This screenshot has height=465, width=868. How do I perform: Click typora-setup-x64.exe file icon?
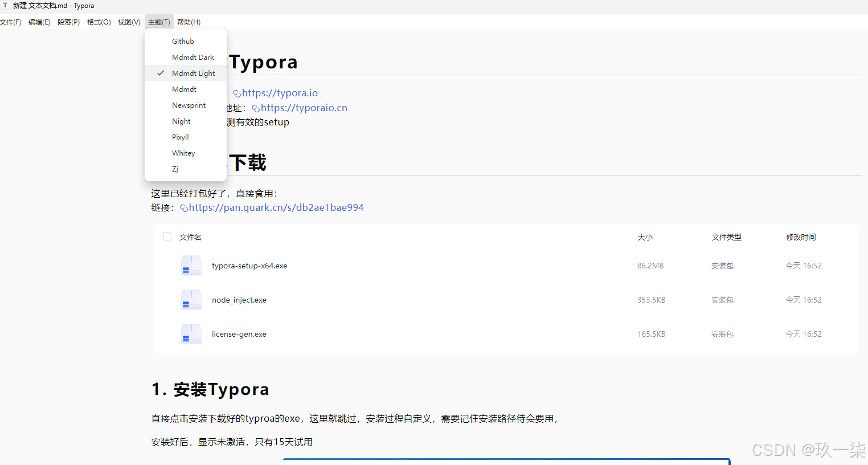(x=191, y=266)
